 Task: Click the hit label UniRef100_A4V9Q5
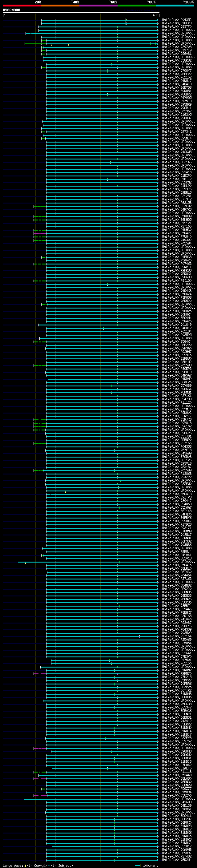(x=177, y=98)
